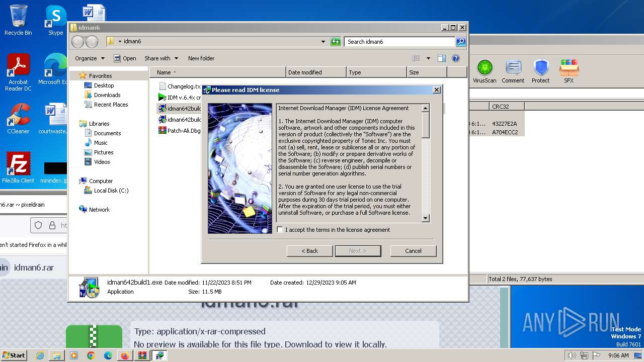The height and width of the screenshot is (362, 644).
Task: Click the Search idman6 input field
Action: pyautogui.click(x=400, y=42)
